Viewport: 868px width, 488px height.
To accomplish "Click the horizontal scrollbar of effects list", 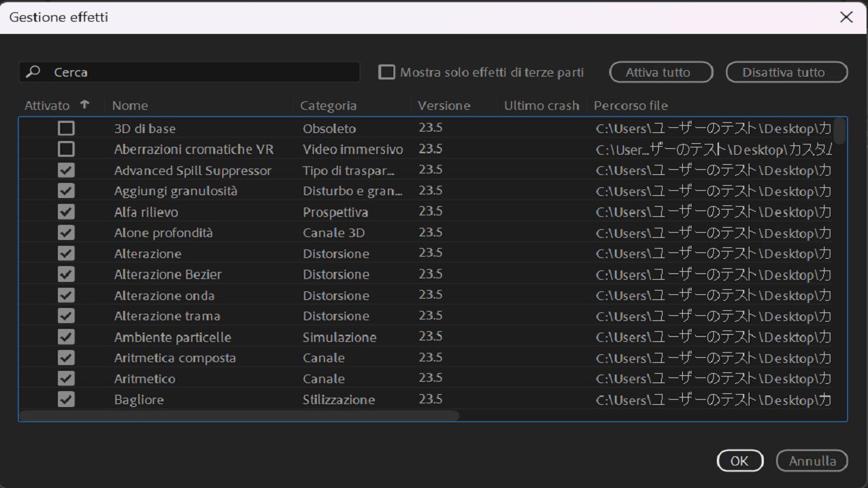I will tap(239, 415).
